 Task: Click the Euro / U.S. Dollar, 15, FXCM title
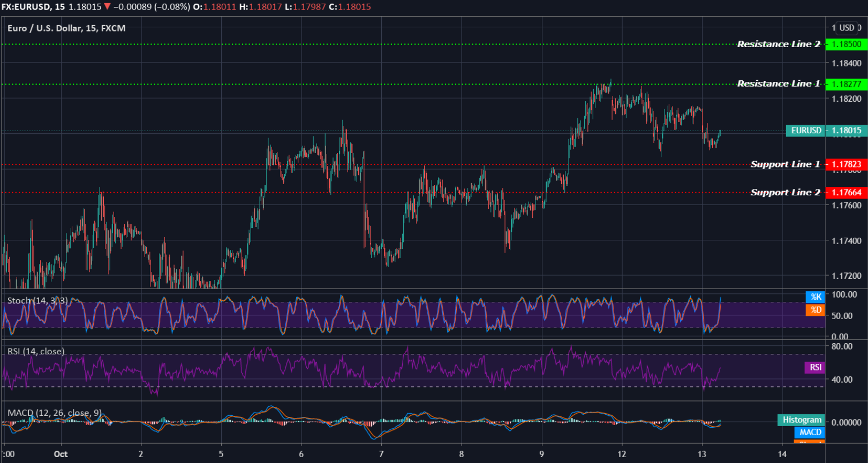point(66,28)
